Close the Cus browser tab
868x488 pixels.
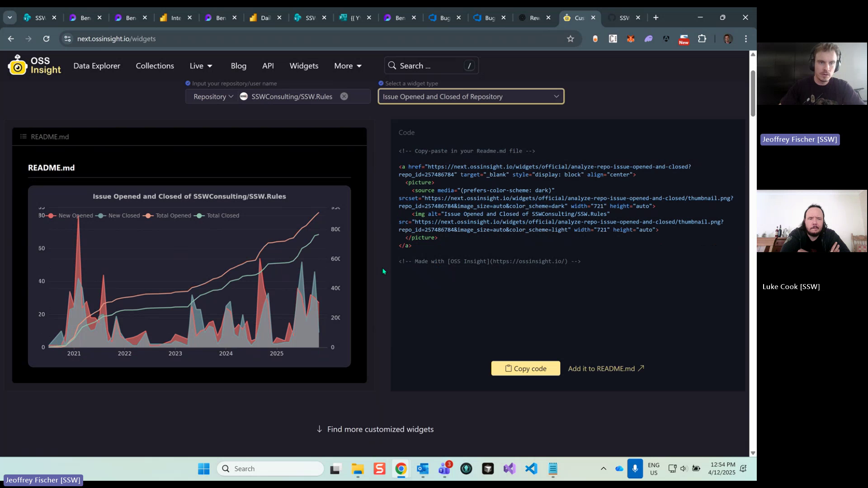point(593,18)
